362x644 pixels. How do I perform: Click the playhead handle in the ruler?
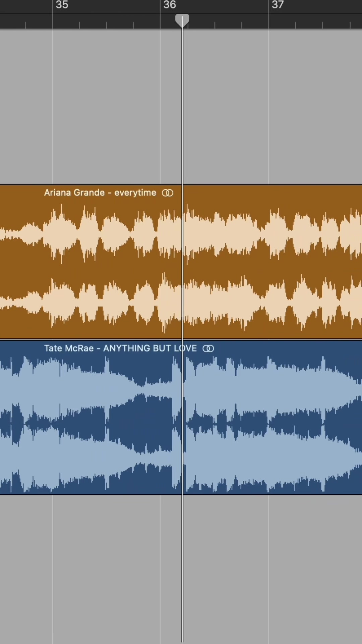[x=182, y=21]
